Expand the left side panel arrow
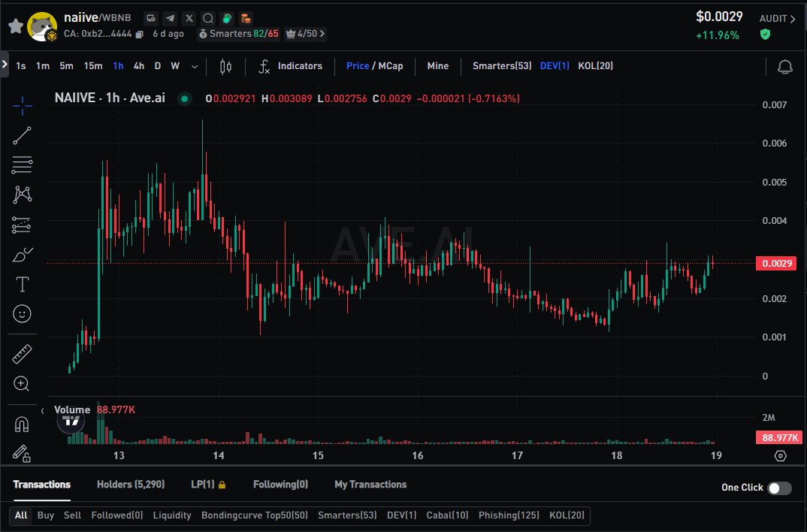Viewport: 807px width, 532px height. click(x=4, y=65)
